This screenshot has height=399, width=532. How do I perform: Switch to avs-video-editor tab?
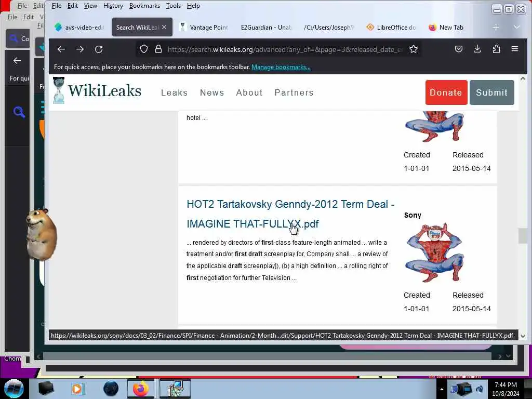[x=79, y=28]
